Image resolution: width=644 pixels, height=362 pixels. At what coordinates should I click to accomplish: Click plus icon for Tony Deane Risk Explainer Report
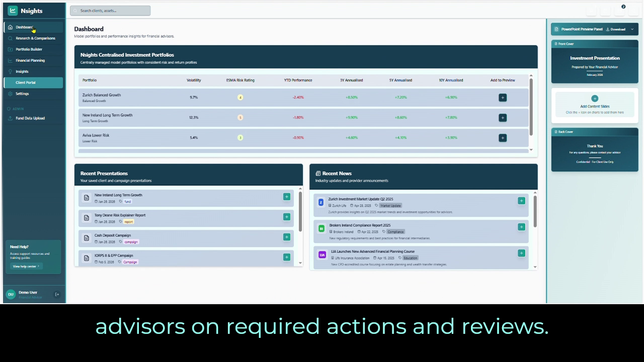286,217
